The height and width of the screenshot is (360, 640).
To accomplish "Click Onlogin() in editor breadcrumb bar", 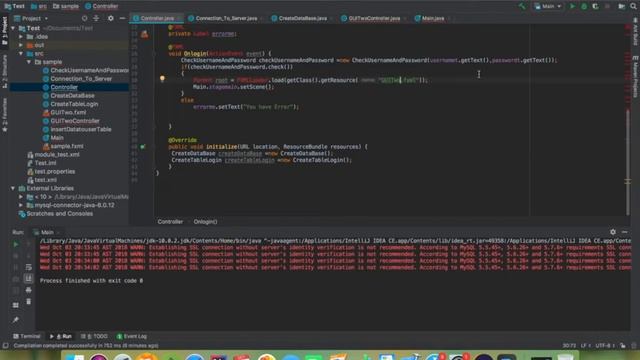I will click(205, 222).
